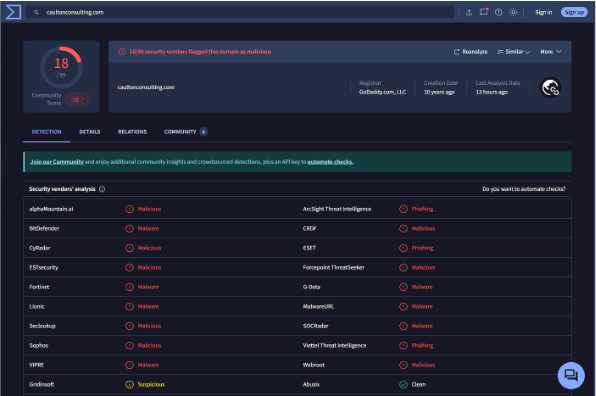
Task: Click the search magnifier icon
Action: click(x=36, y=13)
